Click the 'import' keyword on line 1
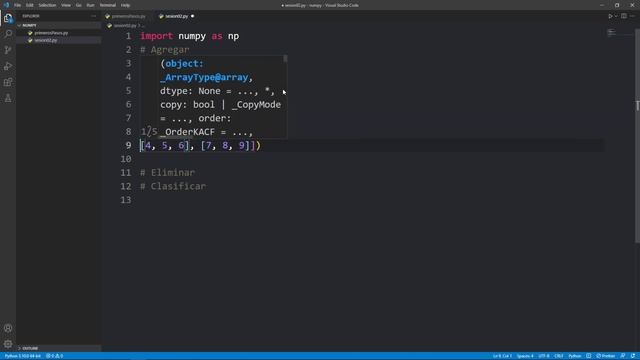 157,36
